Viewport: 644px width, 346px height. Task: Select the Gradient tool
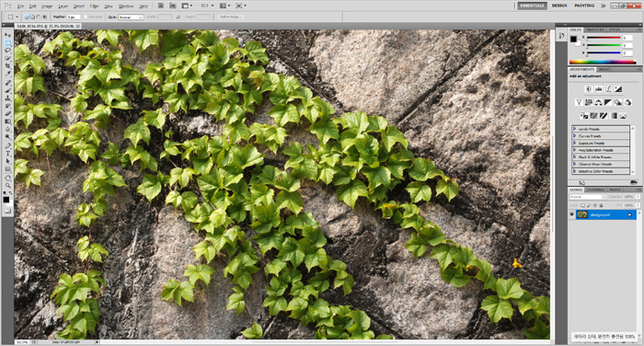pos(7,121)
